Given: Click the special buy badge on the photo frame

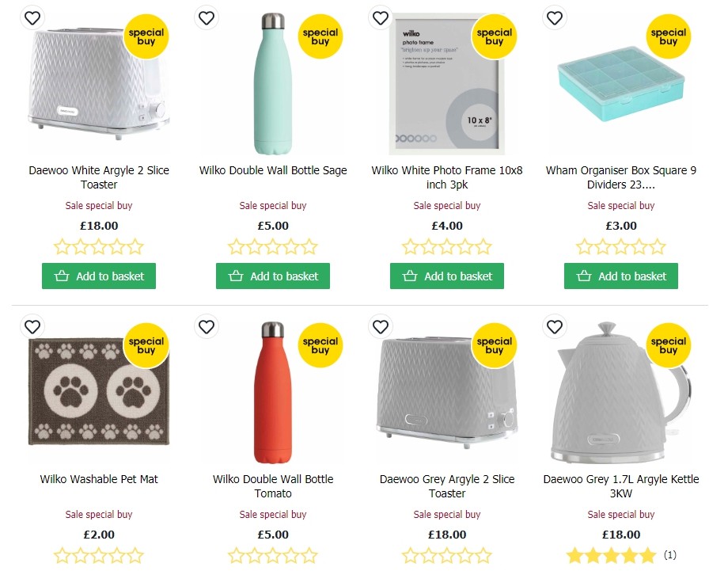Looking at the screenshot, I should click(x=494, y=36).
